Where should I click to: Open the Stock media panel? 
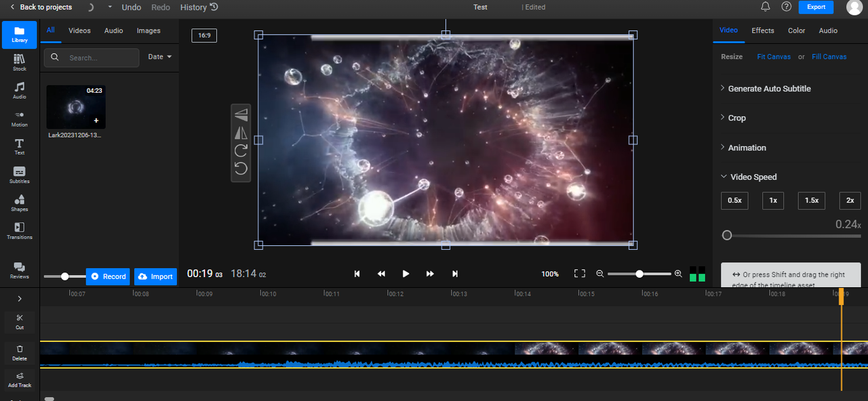(20, 62)
